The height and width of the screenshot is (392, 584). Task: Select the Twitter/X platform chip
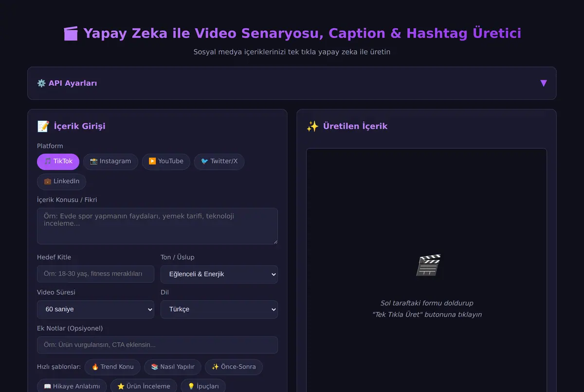[x=219, y=161]
